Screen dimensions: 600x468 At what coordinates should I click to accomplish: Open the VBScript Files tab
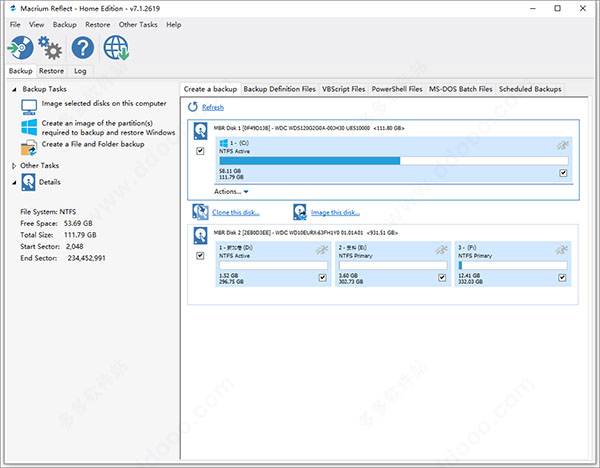(x=344, y=89)
